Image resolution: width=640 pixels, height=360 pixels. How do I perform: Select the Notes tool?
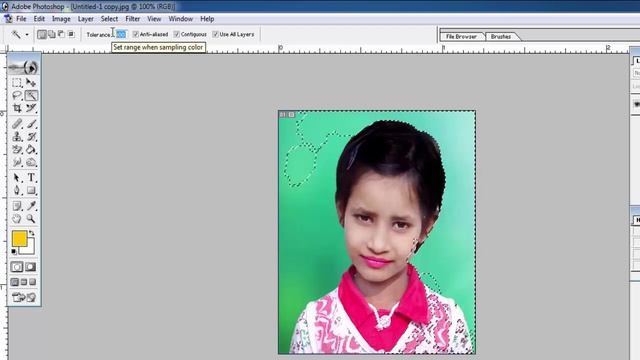point(17,206)
